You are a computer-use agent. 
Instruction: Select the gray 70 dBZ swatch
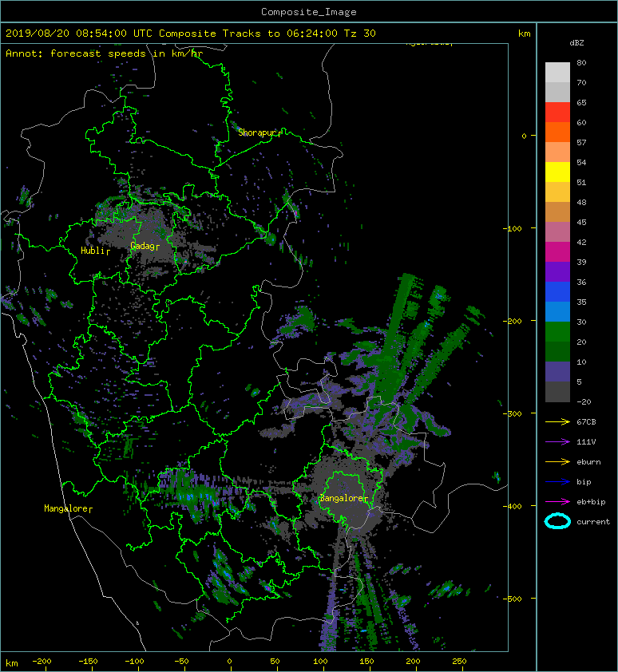click(557, 92)
